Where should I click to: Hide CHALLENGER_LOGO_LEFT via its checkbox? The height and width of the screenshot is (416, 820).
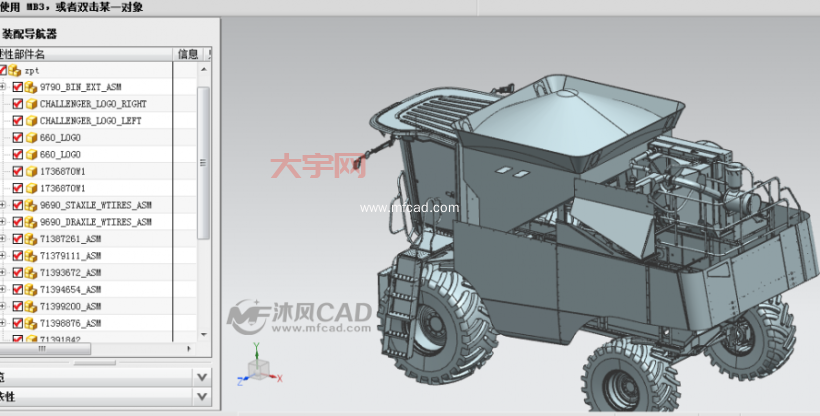(17, 120)
